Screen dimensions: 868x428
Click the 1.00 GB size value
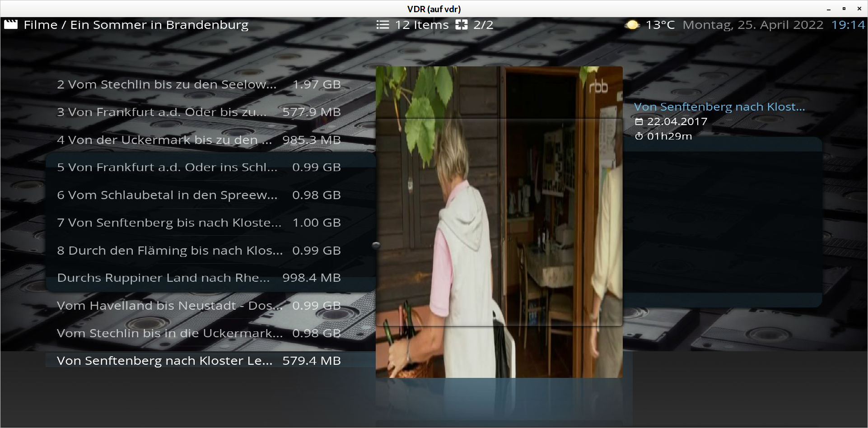click(317, 223)
